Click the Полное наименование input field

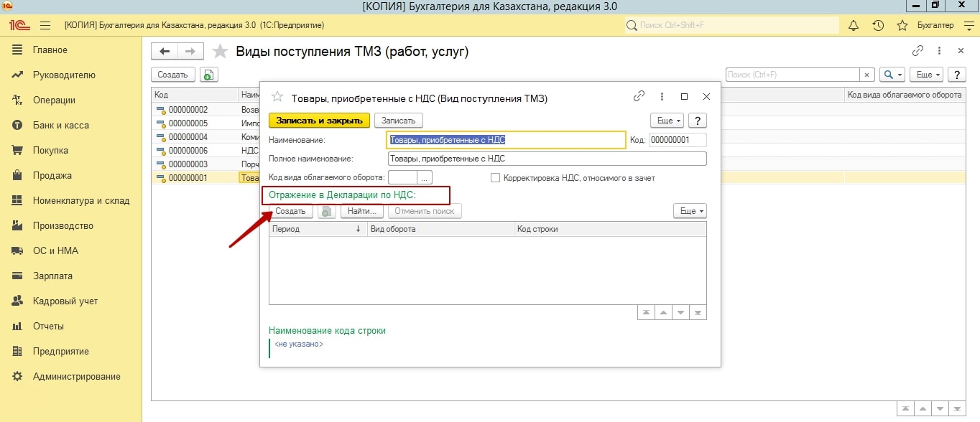(x=546, y=159)
